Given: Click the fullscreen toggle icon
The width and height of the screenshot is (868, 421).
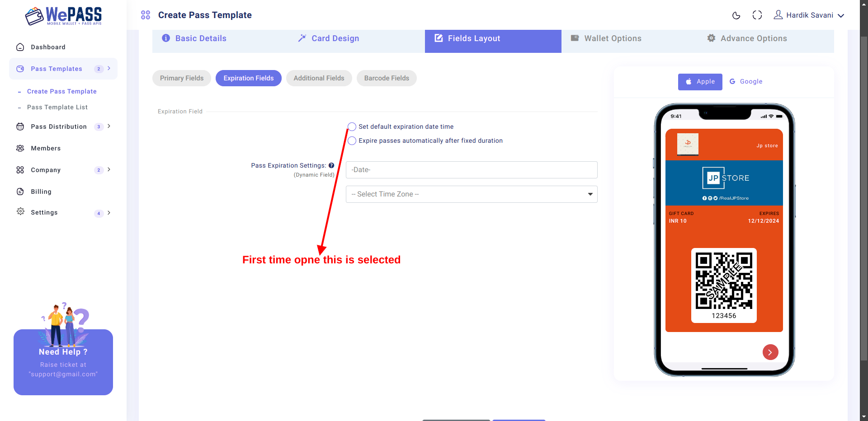Looking at the screenshot, I should [757, 15].
